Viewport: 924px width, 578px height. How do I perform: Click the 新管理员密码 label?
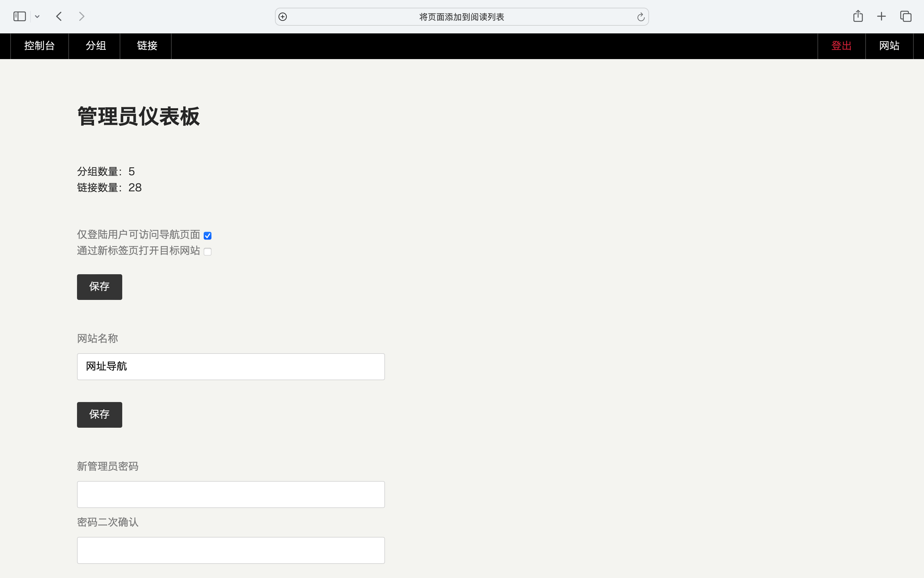tap(108, 466)
